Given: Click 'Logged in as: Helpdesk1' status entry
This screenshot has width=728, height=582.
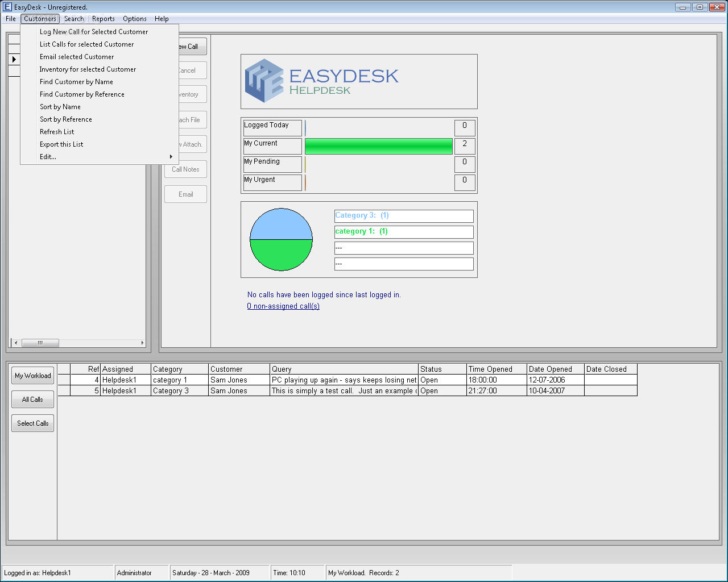Looking at the screenshot, I should tap(58, 573).
